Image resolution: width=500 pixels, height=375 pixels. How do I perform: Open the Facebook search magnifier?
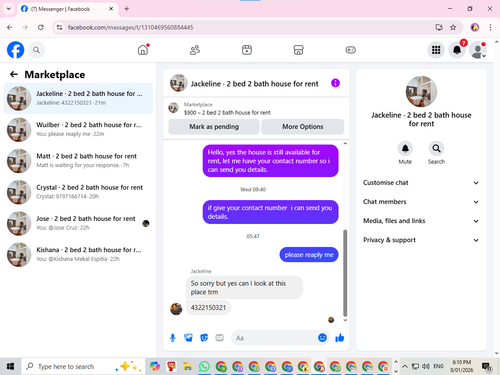point(36,50)
